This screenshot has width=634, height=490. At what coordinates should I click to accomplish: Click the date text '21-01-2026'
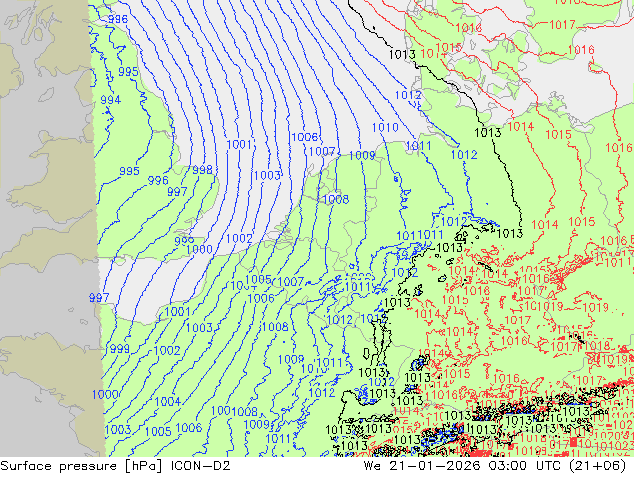pyautogui.click(x=435, y=466)
